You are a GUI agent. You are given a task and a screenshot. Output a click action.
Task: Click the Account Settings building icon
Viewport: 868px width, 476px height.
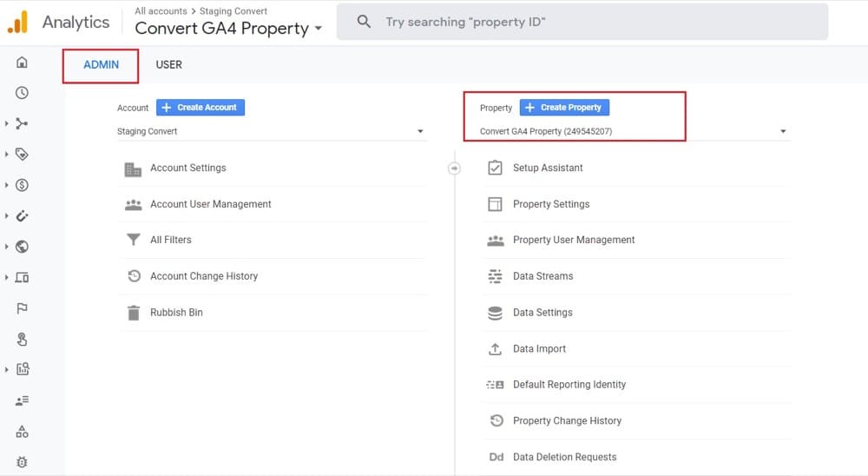tap(133, 169)
